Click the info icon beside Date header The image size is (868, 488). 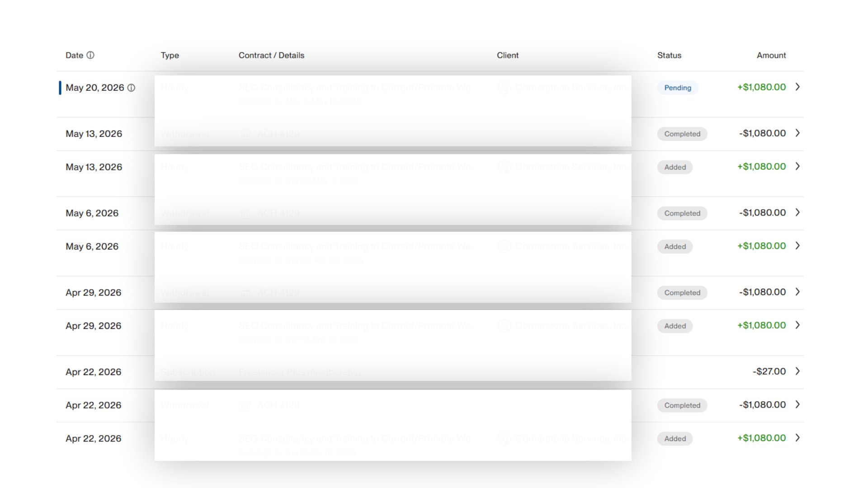pos(90,55)
